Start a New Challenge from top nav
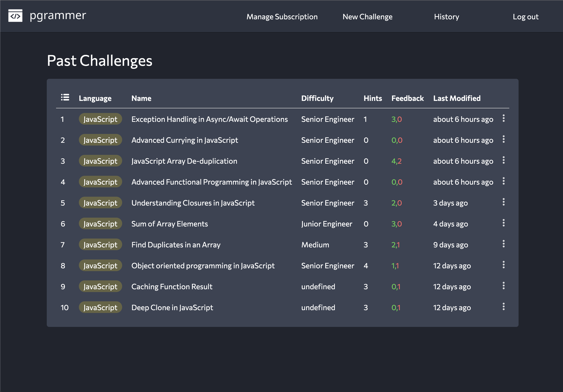This screenshot has height=392, width=563. tap(367, 17)
